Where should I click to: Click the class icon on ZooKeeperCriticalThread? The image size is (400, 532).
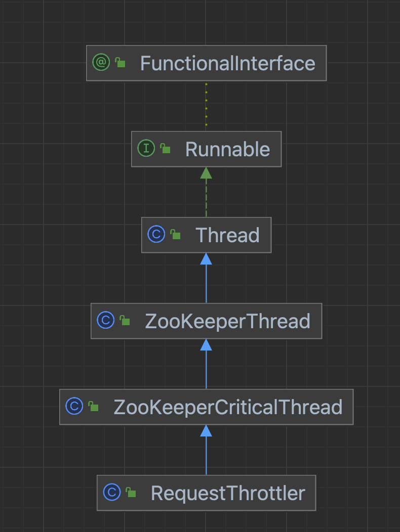pyautogui.click(x=74, y=406)
